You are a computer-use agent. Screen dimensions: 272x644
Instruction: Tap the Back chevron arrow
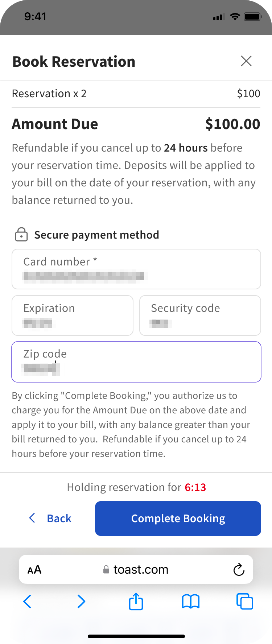[x=32, y=518]
